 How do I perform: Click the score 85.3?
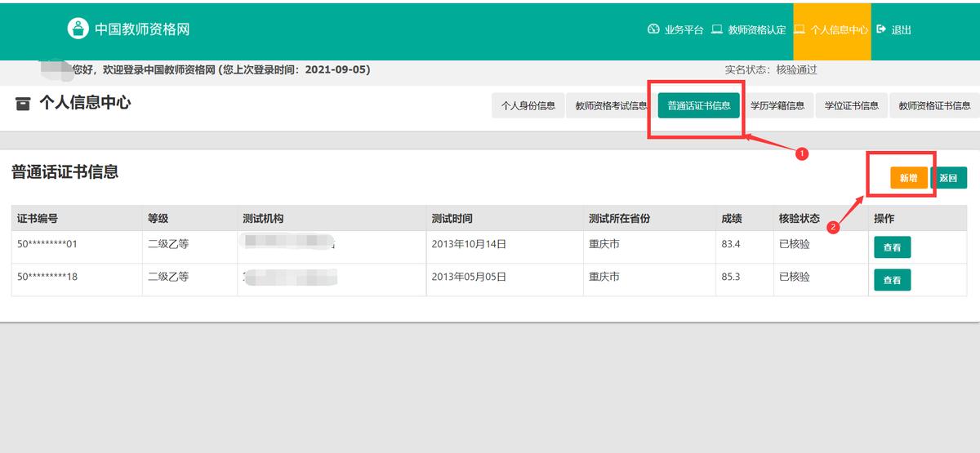[x=731, y=277]
